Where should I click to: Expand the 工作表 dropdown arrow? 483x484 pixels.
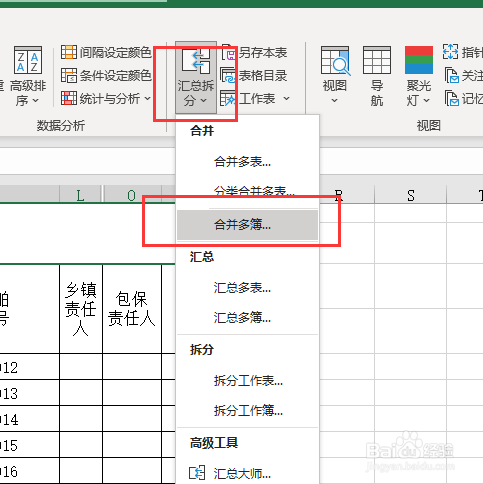pyautogui.click(x=286, y=99)
